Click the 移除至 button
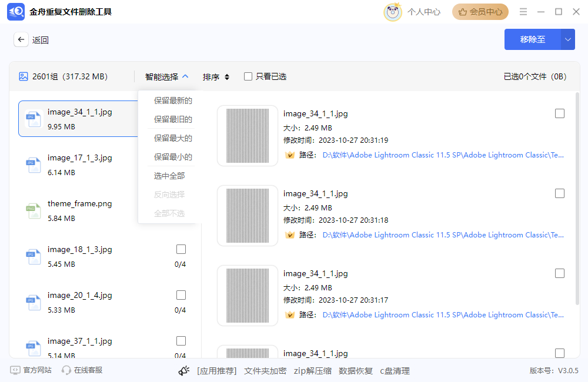This screenshot has width=588, height=382. point(533,39)
